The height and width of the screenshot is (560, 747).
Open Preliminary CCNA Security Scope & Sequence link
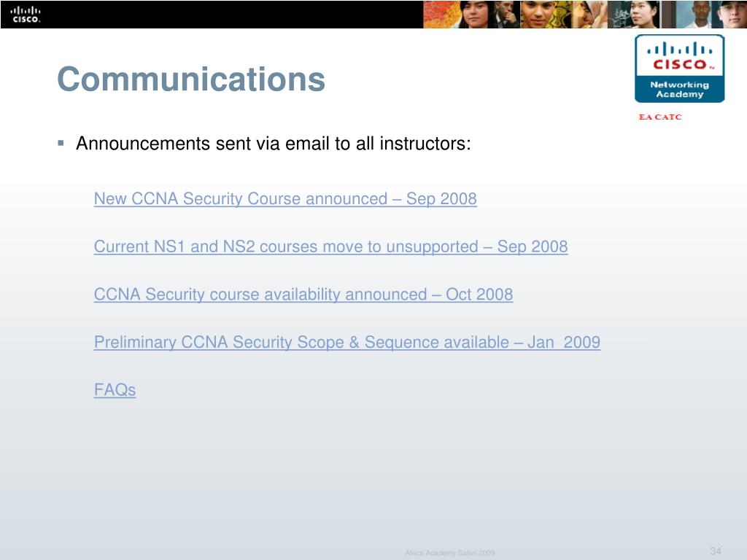coord(347,342)
